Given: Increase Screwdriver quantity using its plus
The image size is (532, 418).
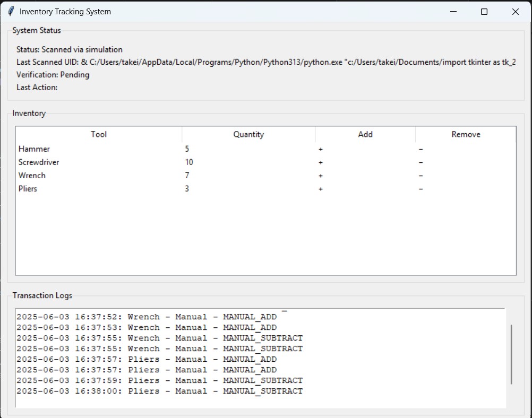Looking at the screenshot, I should click(x=321, y=162).
